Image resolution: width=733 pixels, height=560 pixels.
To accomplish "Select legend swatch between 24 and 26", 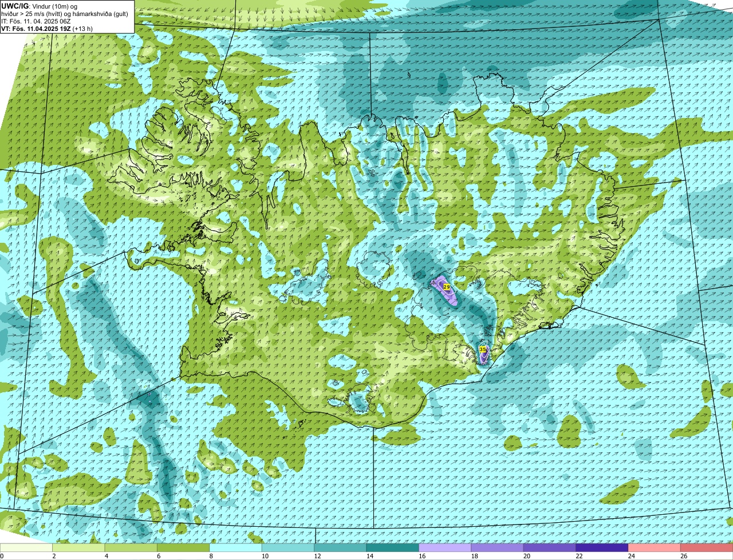I will [654, 548].
